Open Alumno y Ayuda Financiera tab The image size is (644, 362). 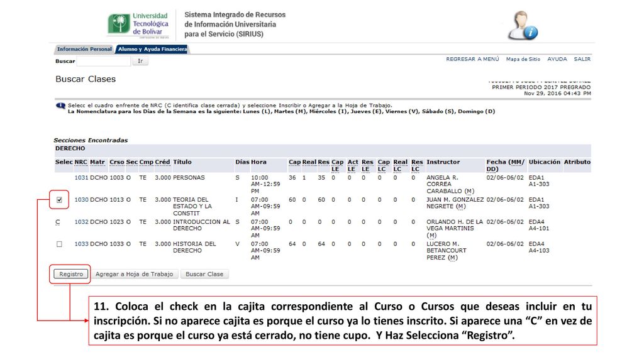(x=152, y=49)
